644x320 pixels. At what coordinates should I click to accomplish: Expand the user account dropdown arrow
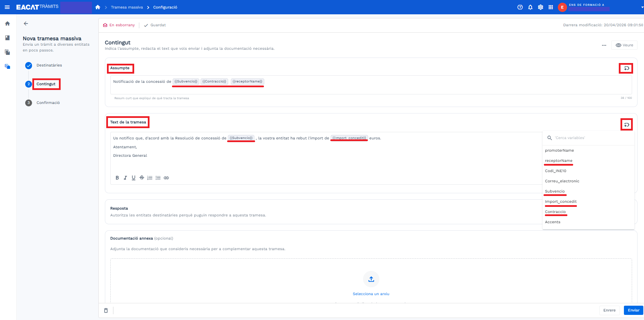tap(642, 7)
